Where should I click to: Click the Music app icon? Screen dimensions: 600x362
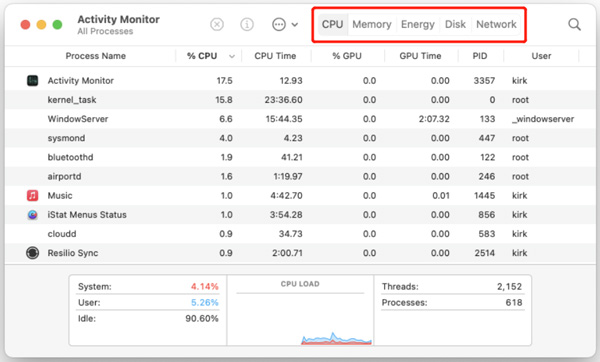point(33,196)
